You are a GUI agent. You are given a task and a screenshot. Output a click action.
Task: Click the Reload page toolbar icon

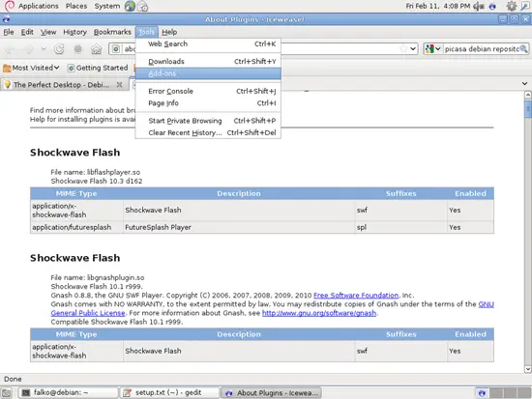tap(59, 49)
